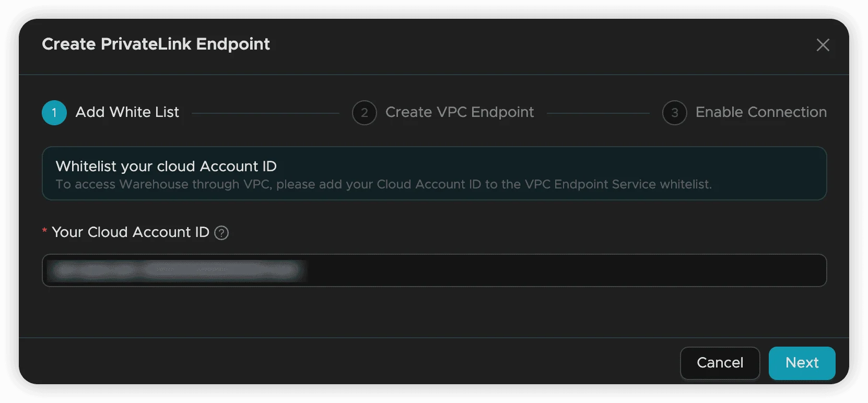Click the Your Cloud Account ID label
Viewport: 868px width, 403px height.
click(x=131, y=232)
